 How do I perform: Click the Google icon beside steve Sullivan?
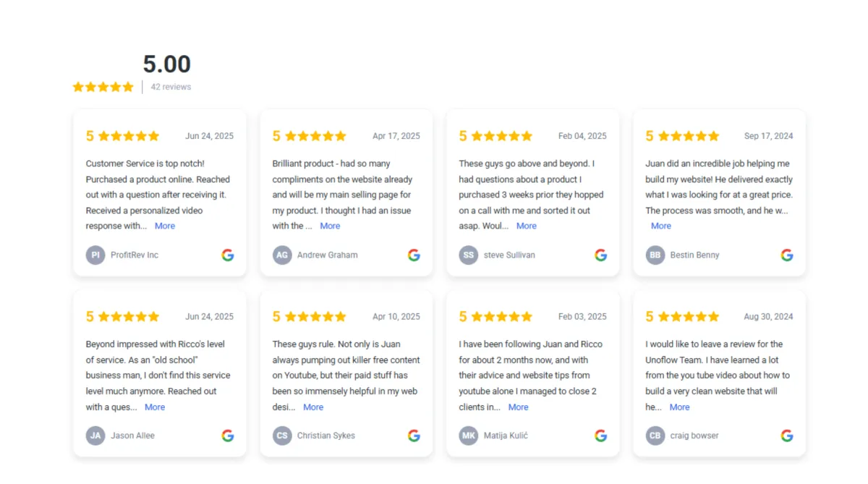tap(600, 255)
